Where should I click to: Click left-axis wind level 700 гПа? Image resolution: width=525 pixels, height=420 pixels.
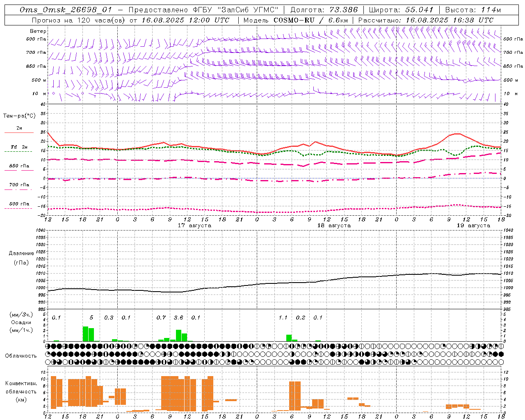coord(36,52)
